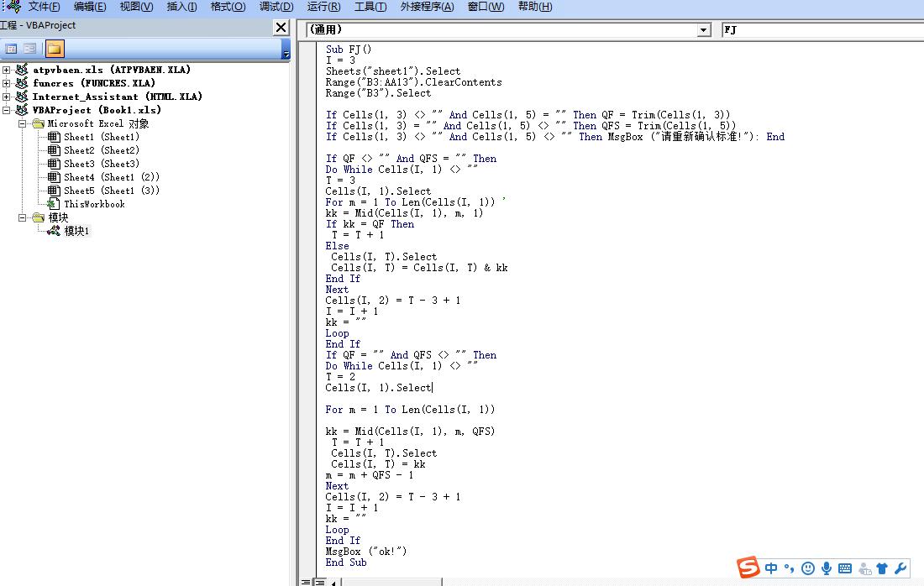924x586 pixels.
Task: Select the 模块 folder label
Action: click(x=58, y=217)
